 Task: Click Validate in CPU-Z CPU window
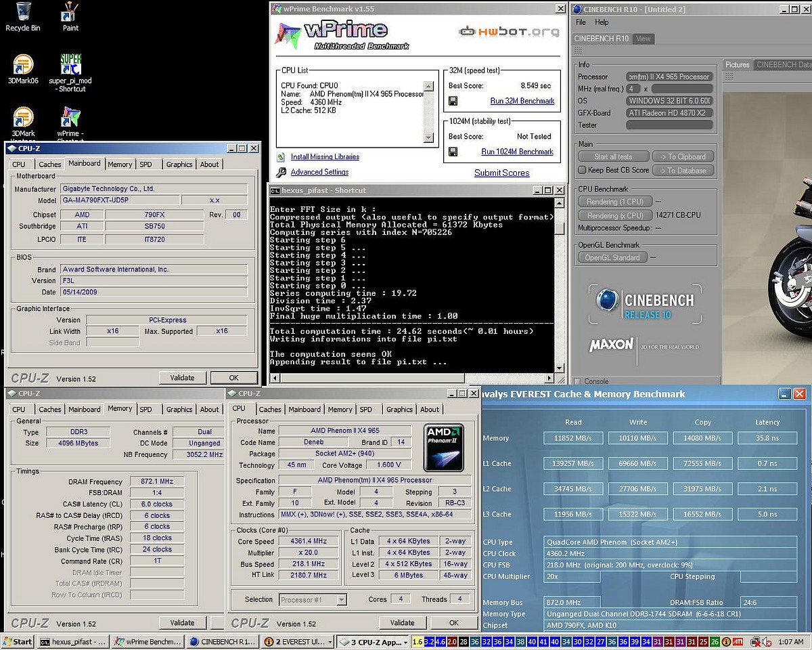(402, 623)
